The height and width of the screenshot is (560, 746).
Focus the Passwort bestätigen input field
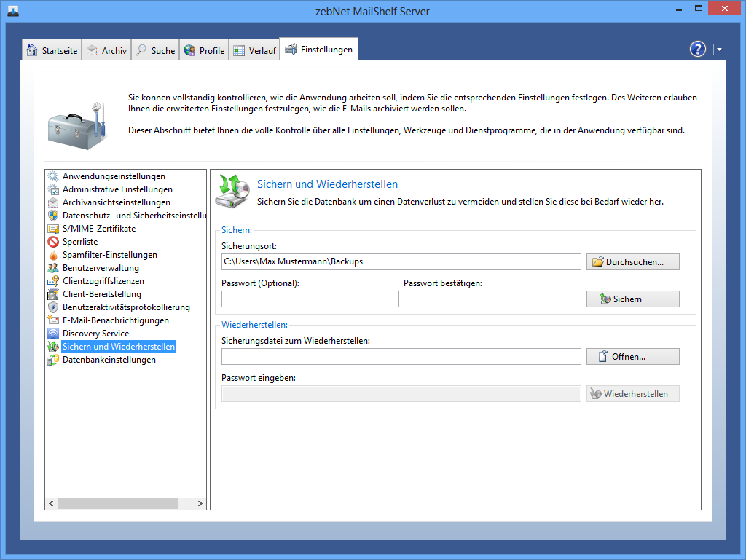492,299
